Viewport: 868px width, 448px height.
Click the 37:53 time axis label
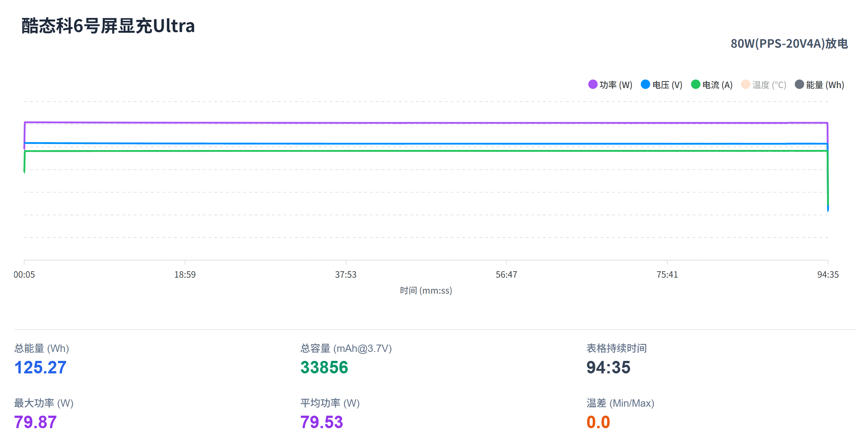point(346,275)
